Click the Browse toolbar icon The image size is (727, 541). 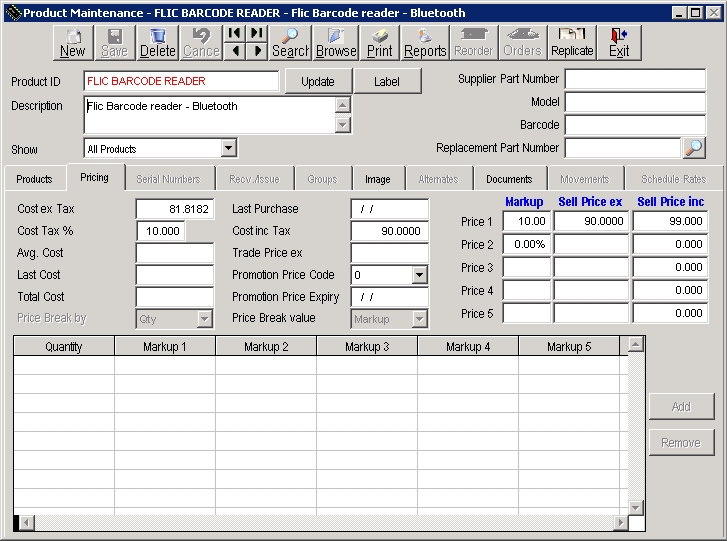[336, 42]
